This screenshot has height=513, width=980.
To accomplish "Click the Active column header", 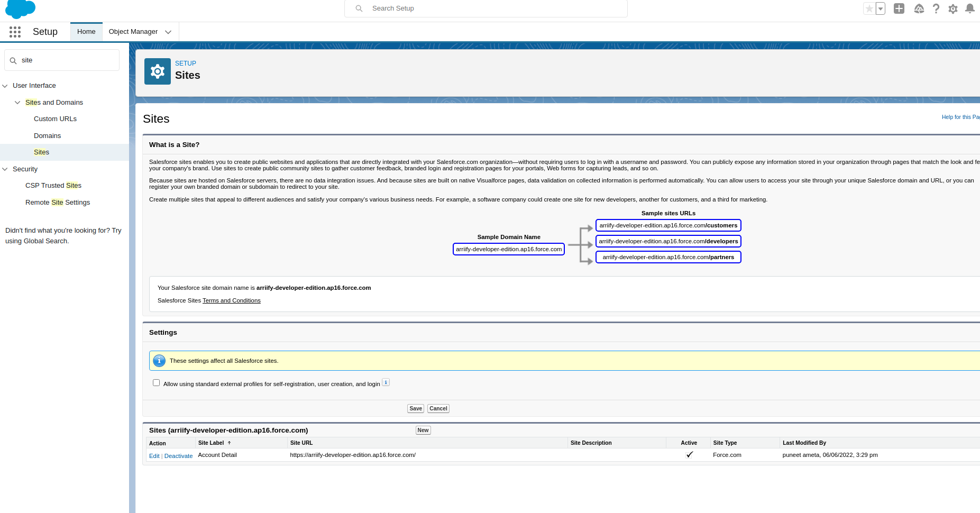I will click(689, 443).
